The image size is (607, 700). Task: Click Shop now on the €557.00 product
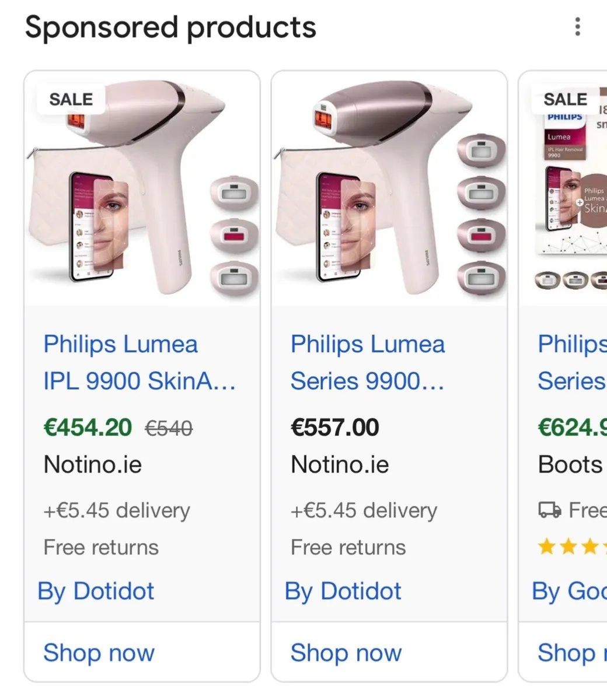point(346,653)
